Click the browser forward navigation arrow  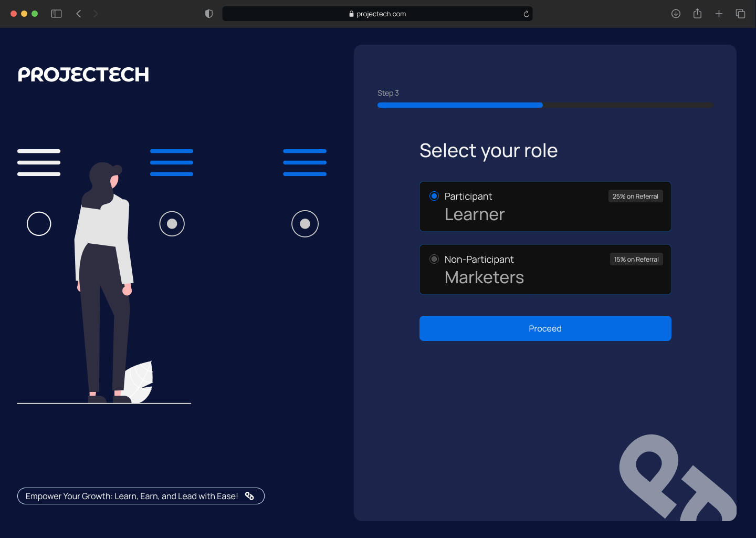click(96, 14)
